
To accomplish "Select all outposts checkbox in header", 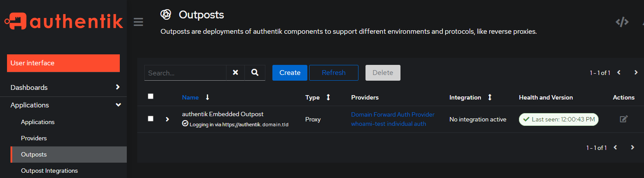I will (x=151, y=96).
